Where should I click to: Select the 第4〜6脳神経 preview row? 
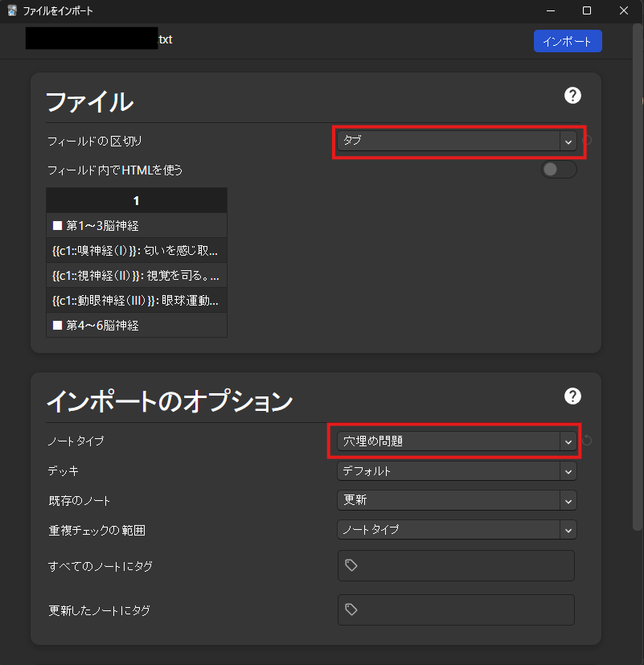[x=136, y=325]
